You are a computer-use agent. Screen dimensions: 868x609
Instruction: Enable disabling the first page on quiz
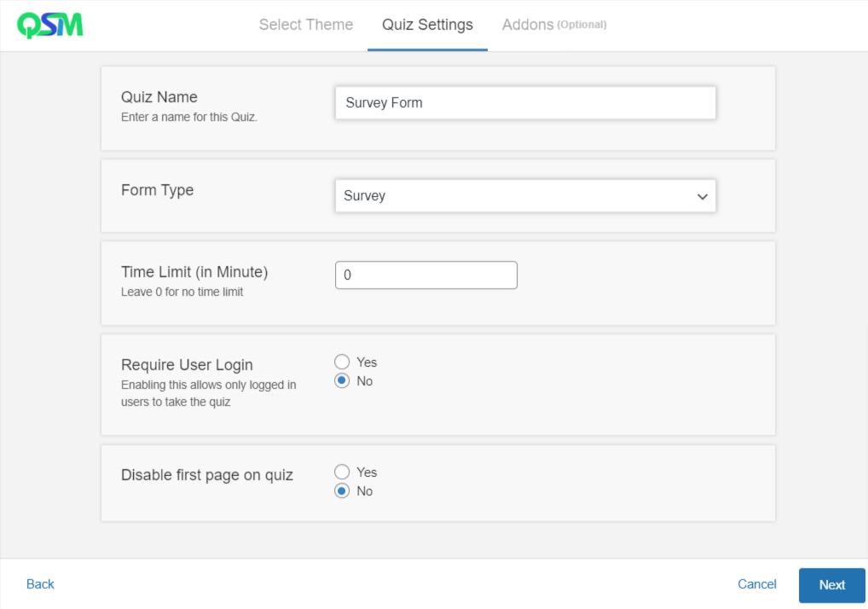(342, 472)
